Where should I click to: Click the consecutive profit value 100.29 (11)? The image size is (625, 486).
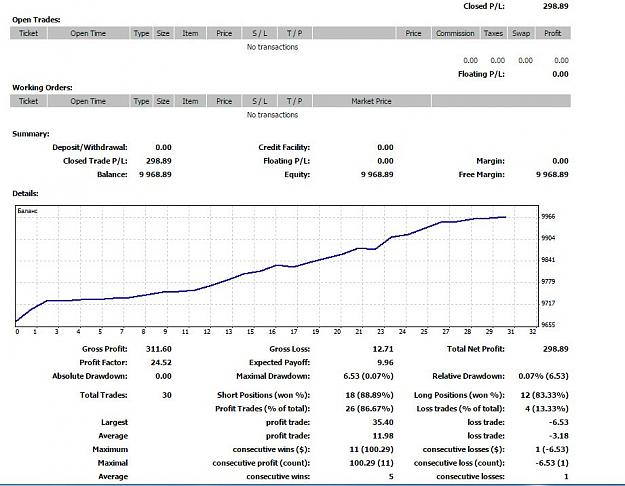371,463
